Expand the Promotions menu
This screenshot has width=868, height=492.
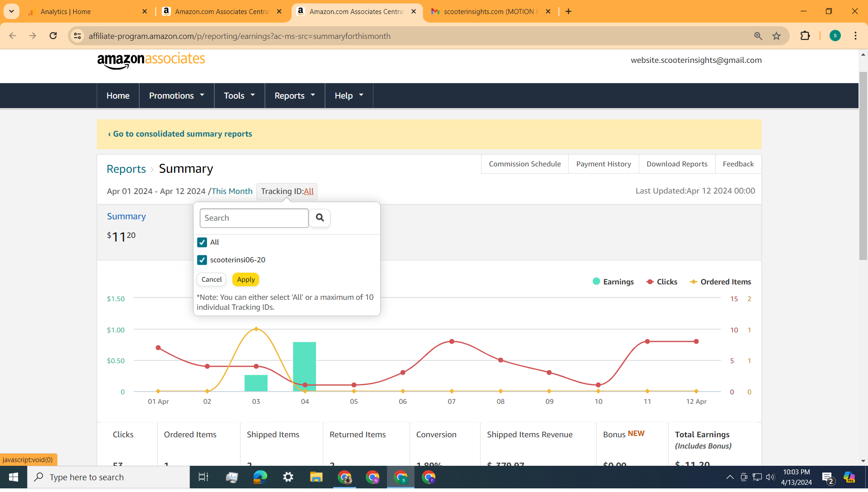[x=176, y=95]
